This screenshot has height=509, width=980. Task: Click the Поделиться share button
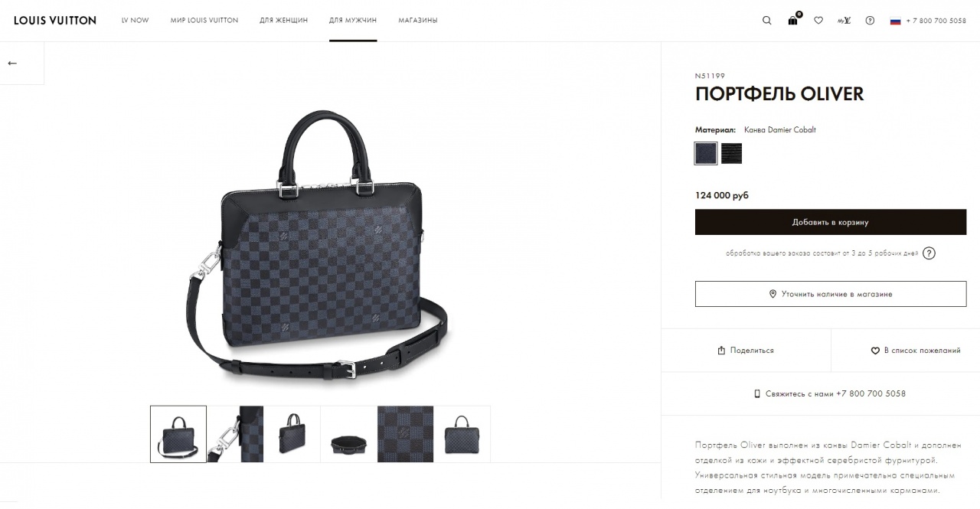(746, 351)
